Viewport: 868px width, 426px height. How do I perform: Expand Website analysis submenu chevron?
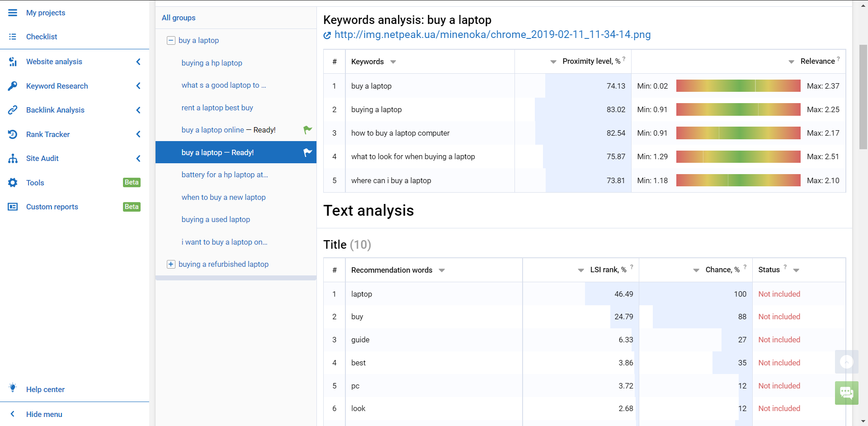[x=138, y=62]
